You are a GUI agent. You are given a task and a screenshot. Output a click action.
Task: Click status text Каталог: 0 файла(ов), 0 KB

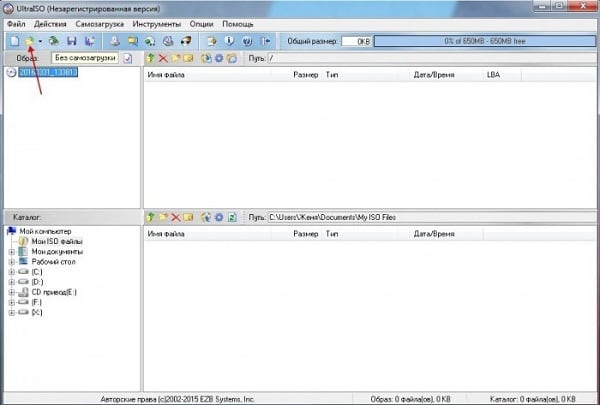click(532, 399)
